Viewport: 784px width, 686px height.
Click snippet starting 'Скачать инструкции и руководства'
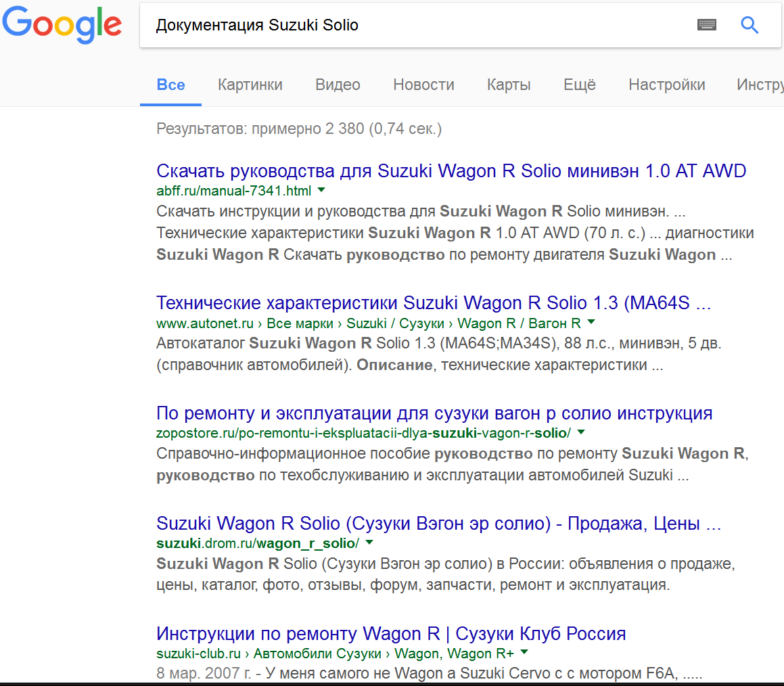tap(455, 233)
